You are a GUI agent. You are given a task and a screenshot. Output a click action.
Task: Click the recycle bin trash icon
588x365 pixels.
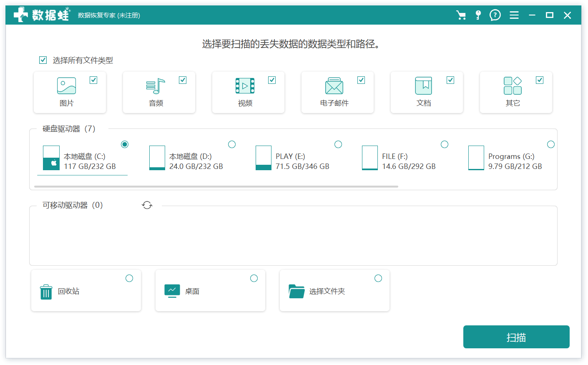pyautogui.click(x=46, y=292)
